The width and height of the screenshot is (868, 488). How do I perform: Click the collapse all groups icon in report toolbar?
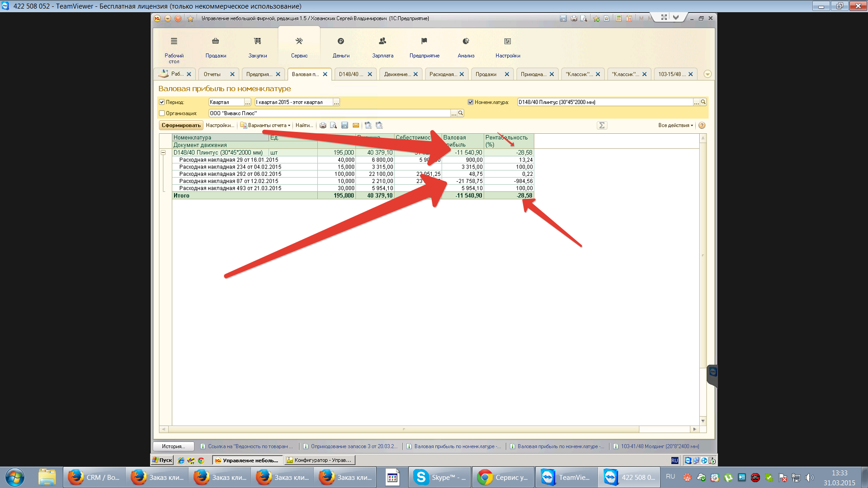pos(379,126)
